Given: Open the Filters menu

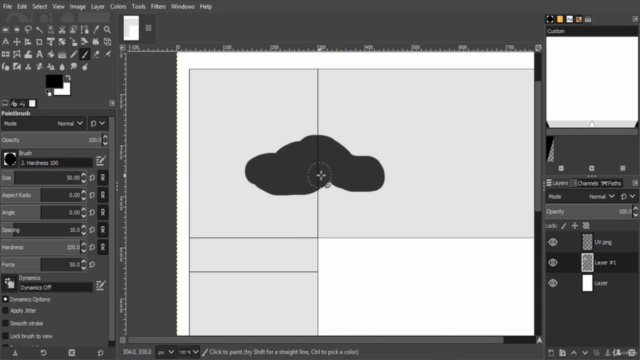Looking at the screenshot, I should (158, 7).
